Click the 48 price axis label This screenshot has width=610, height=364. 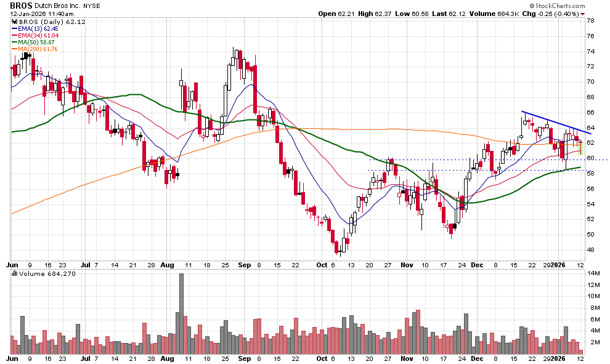(x=590, y=249)
